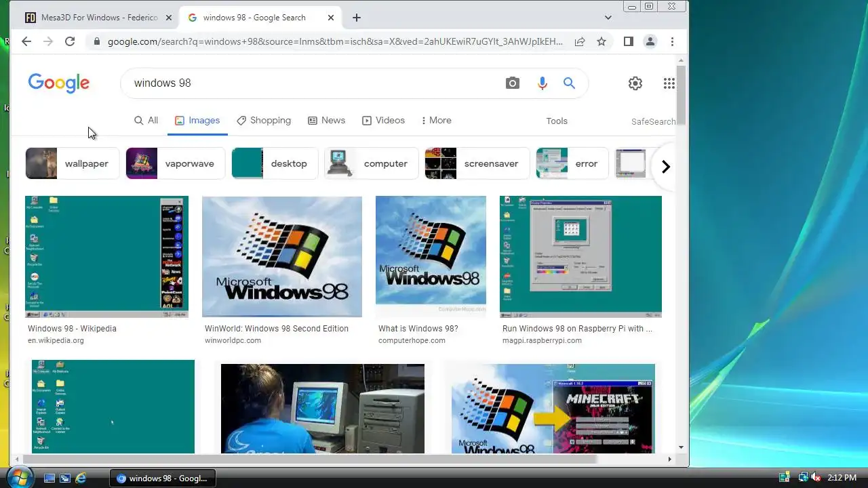Open the Raspberry Pi Windows 98 thumbnail
Screen dimensions: 868x488
(580, 257)
